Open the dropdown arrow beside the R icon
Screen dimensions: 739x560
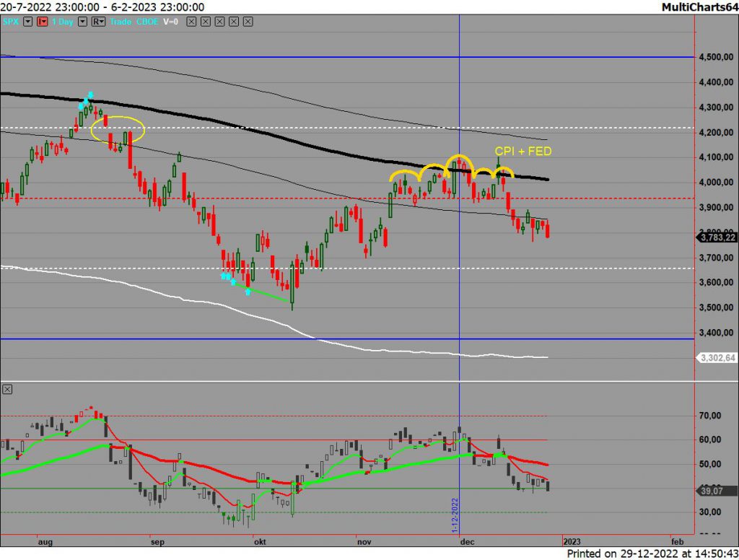pyautogui.click(x=102, y=22)
